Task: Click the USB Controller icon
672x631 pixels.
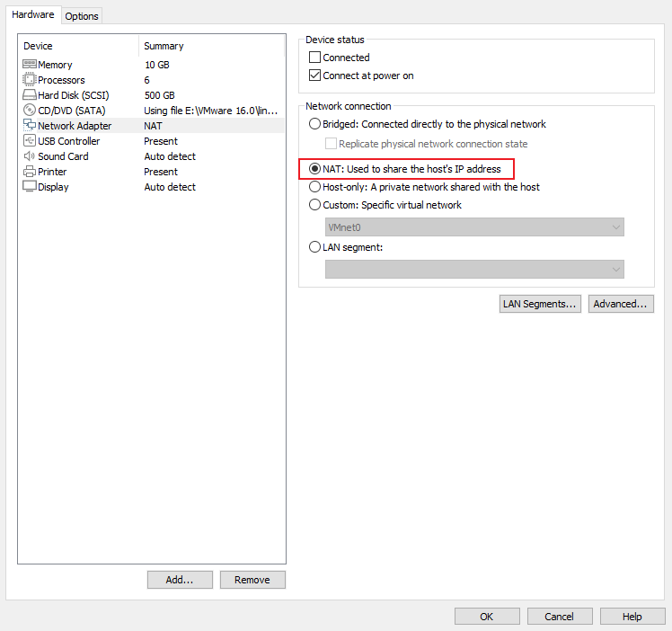Action: [x=29, y=140]
